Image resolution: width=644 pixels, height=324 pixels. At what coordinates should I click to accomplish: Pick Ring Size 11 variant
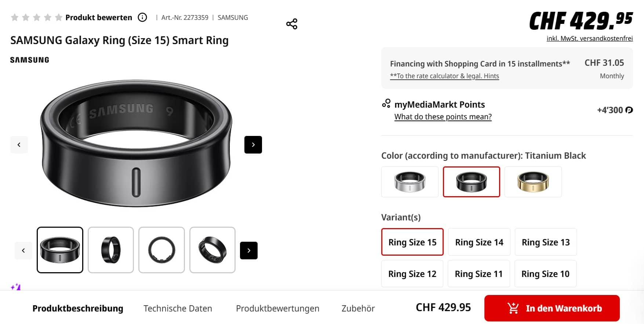coord(479,274)
